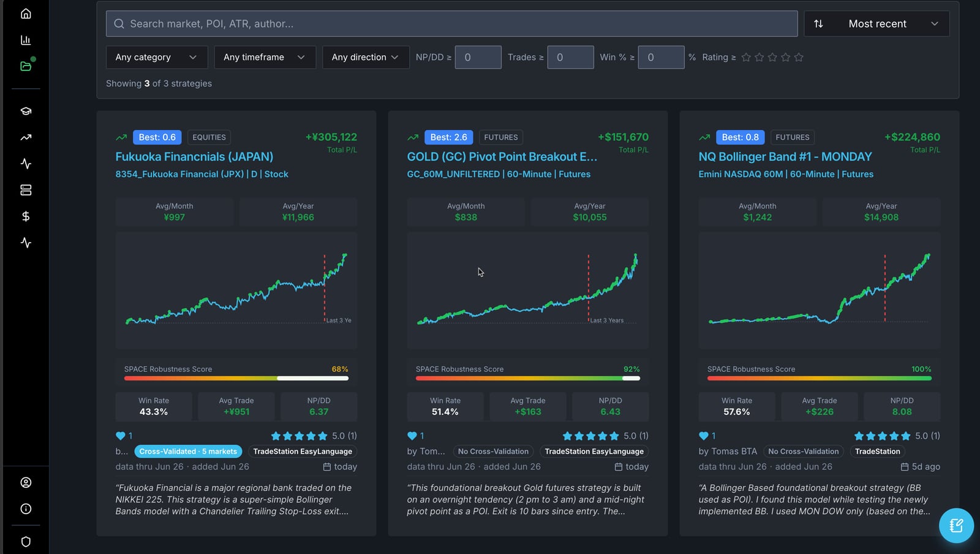Open the user account icon in sidebar
Image resolution: width=980 pixels, height=554 pixels.
pyautogui.click(x=26, y=482)
